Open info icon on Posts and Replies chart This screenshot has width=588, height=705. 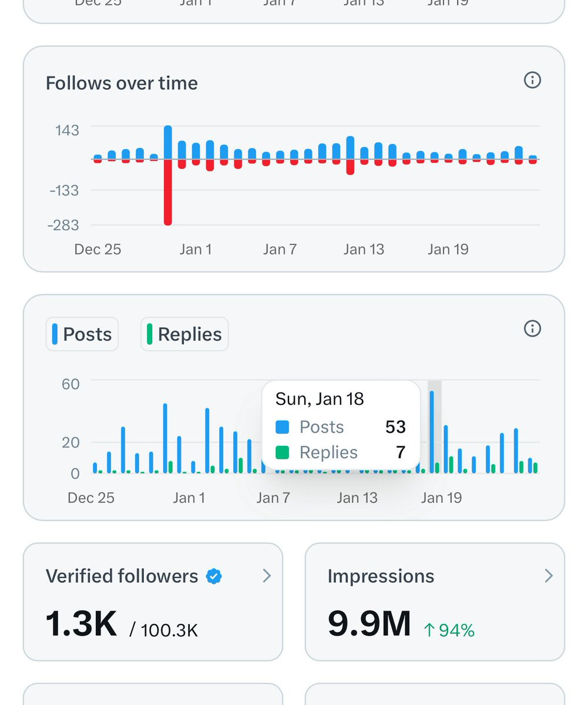coord(532,329)
